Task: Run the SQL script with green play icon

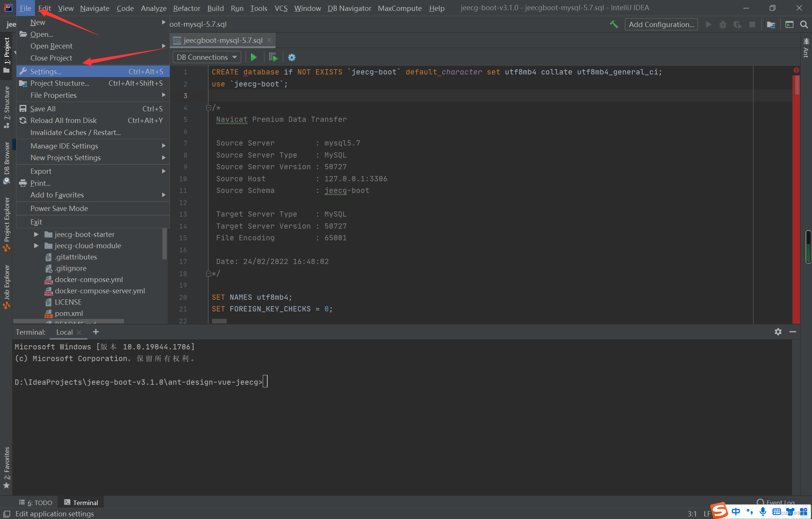Action: [253, 57]
